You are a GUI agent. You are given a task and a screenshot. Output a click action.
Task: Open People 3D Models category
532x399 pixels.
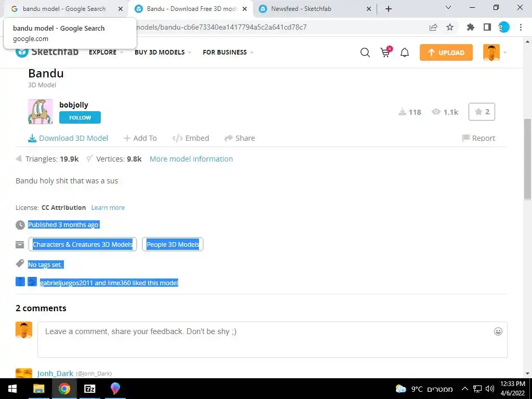click(172, 244)
